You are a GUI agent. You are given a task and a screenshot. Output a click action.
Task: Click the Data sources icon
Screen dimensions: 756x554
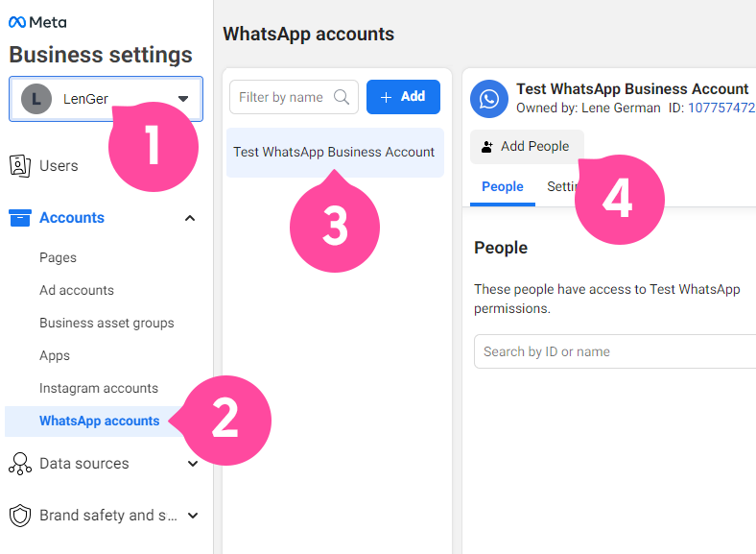20,464
